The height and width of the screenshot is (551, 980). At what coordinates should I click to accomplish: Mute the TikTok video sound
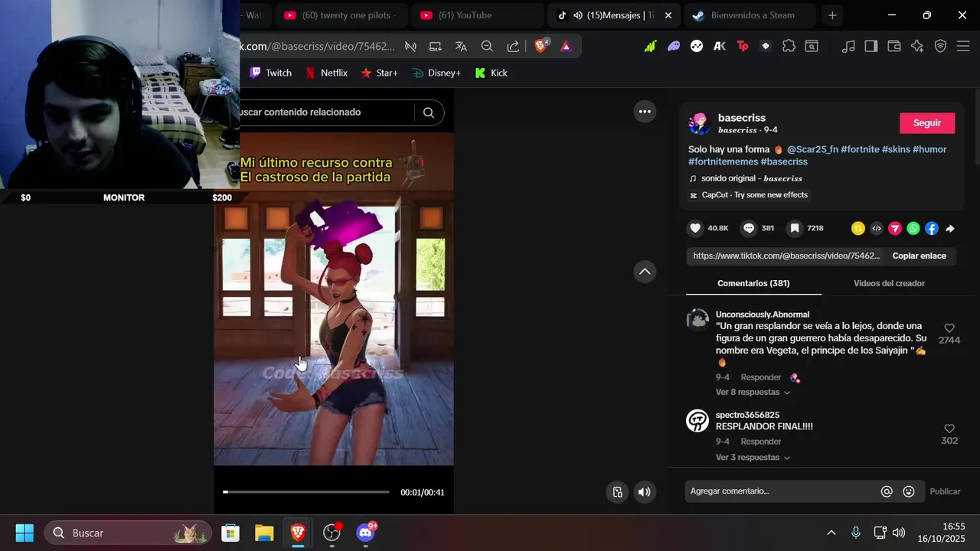645,492
